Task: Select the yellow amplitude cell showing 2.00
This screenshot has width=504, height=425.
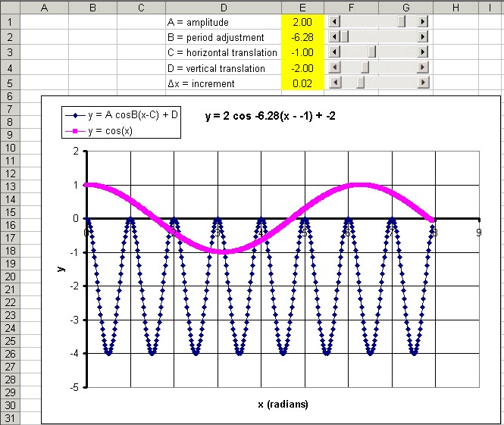Action: (302, 22)
